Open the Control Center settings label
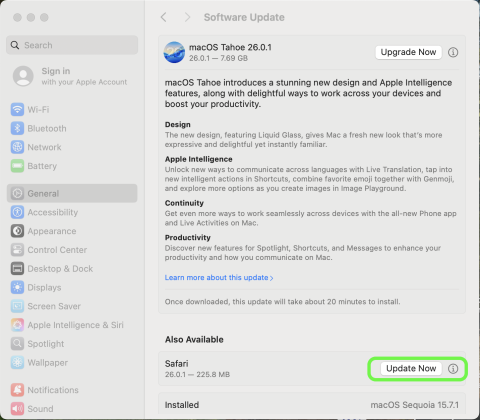Viewport: 480px width, 420px height. point(57,250)
